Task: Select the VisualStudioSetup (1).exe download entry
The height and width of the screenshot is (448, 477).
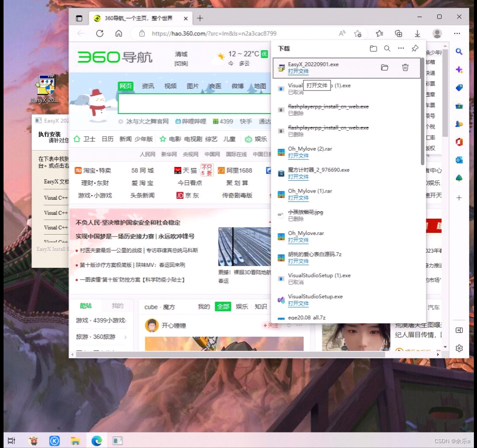Action: [347, 278]
